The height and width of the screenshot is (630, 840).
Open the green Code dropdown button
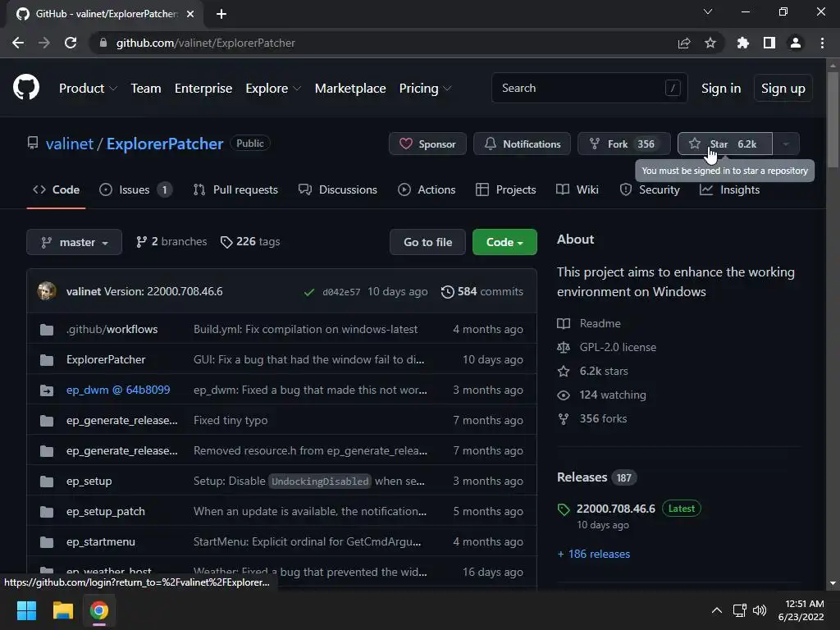(x=504, y=242)
